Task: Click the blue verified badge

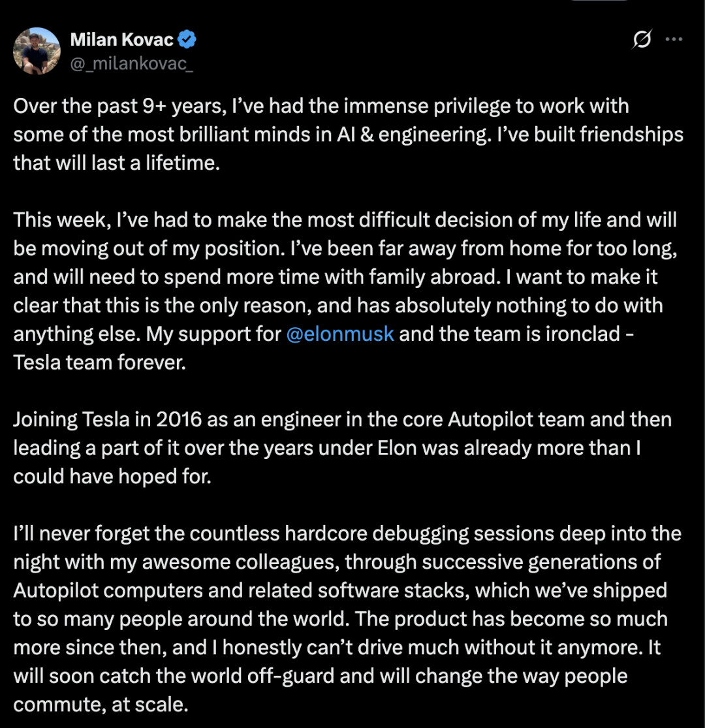Action: [187, 40]
